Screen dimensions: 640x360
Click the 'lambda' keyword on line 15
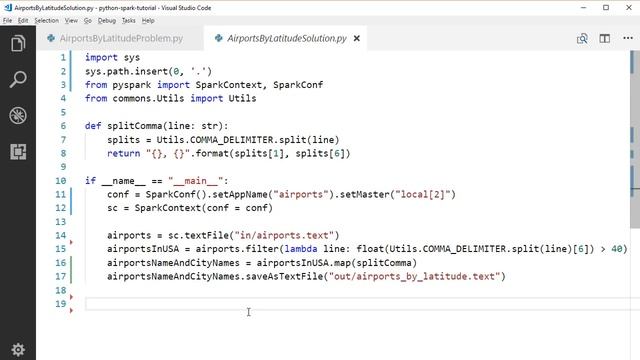301,249
